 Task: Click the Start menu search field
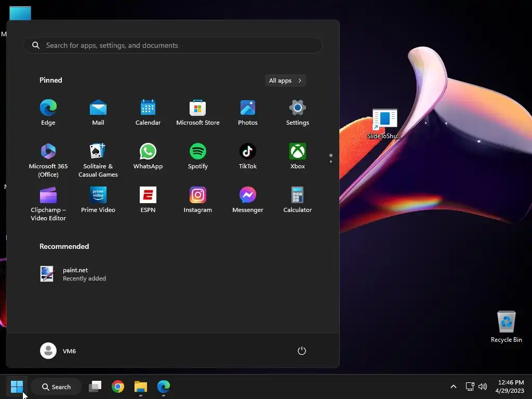point(172,45)
